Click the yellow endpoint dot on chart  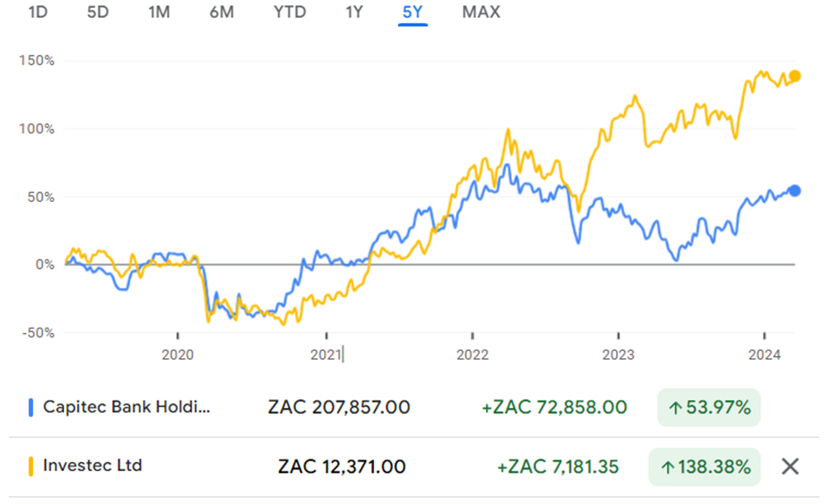[x=795, y=77]
